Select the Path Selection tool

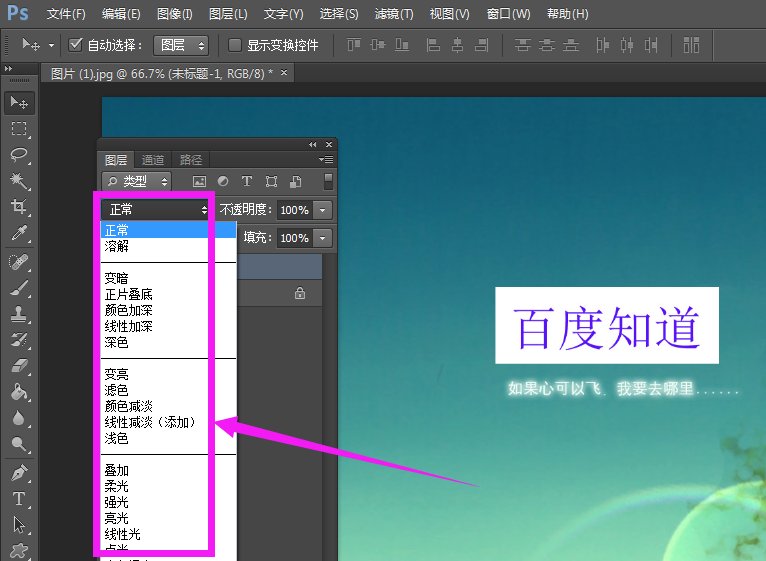pyautogui.click(x=19, y=525)
